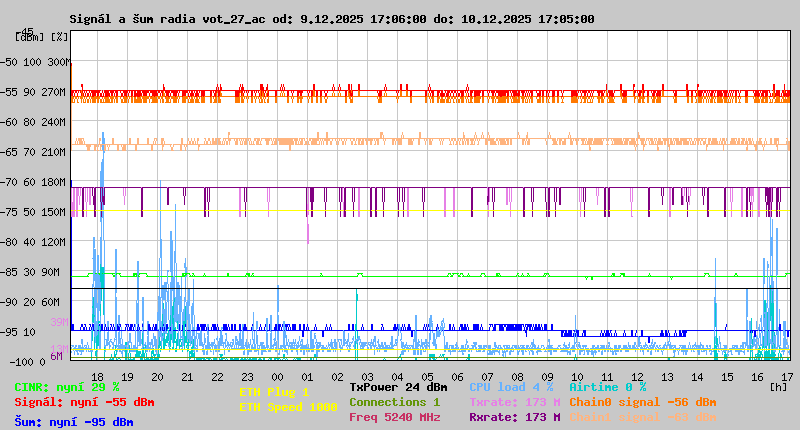Click the CINR legend label in green
The height and width of the screenshot is (430, 800).
(x=67, y=387)
